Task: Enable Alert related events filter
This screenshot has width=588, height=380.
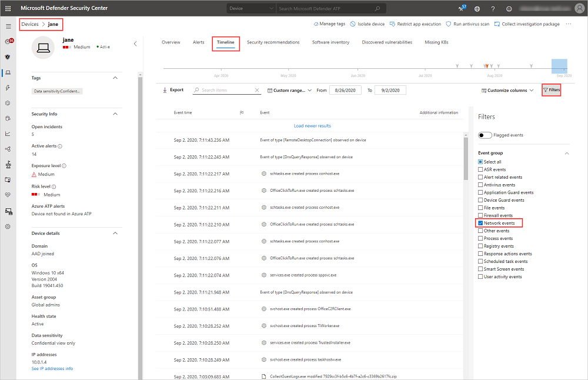Action: point(480,177)
